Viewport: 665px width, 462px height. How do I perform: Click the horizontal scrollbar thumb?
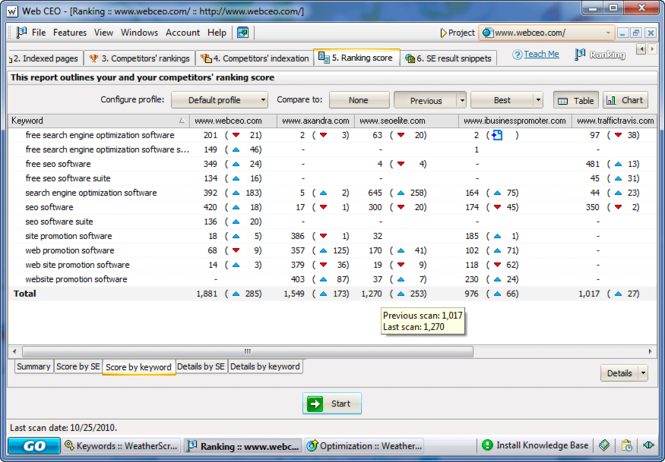click(x=248, y=351)
